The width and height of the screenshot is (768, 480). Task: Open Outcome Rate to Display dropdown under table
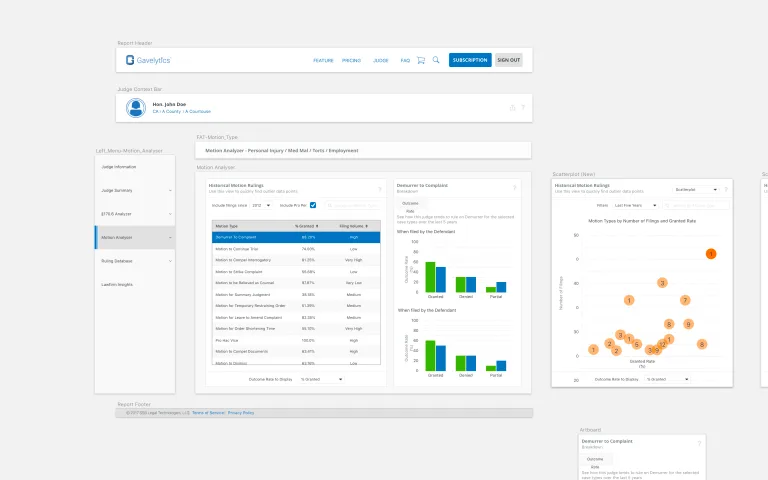pos(326,379)
